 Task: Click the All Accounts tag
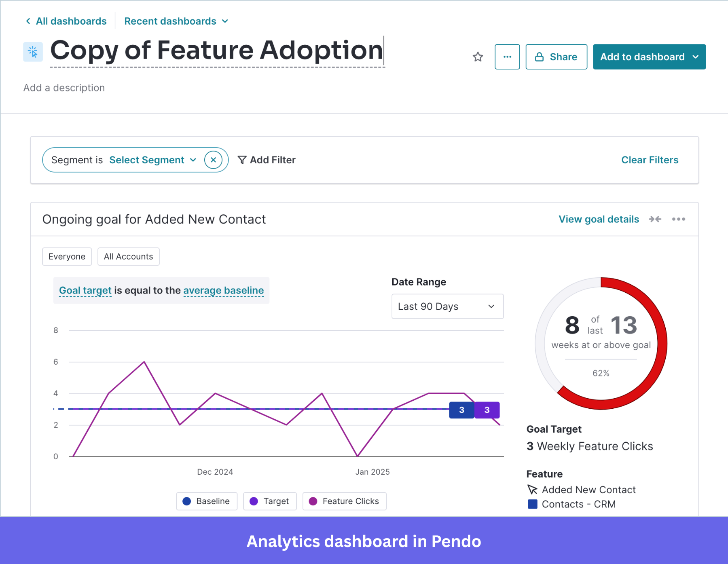point(129,257)
